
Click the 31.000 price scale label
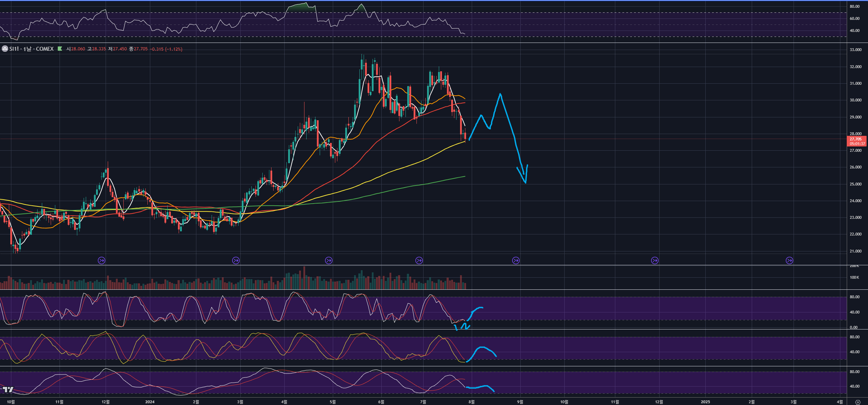click(856, 83)
